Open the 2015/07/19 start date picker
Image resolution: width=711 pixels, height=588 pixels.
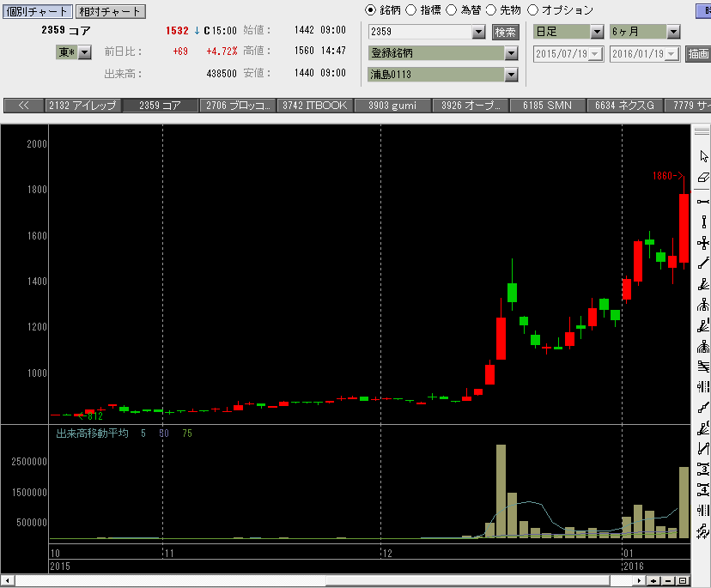click(x=595, y=54)
